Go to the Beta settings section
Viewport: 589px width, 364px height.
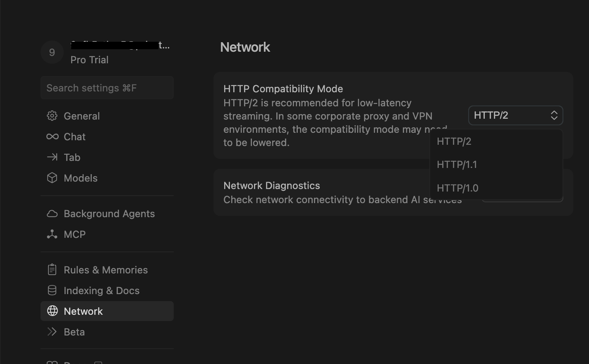click(x=74, y=331)
